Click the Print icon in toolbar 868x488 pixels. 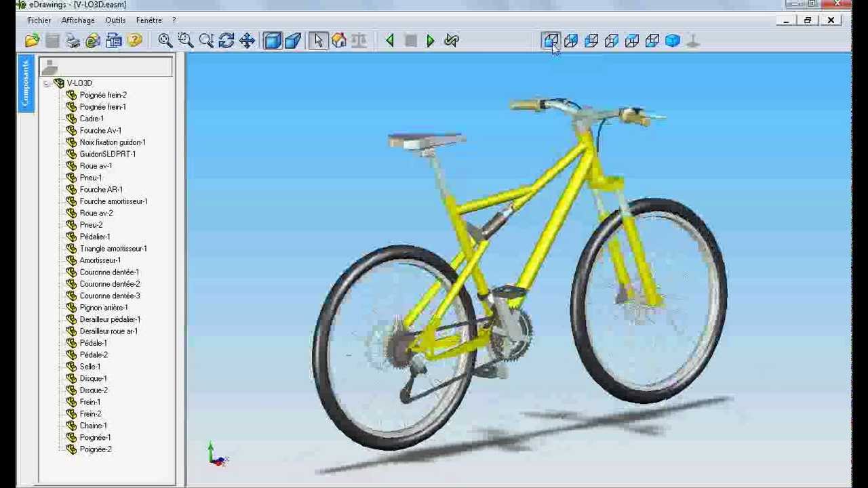[73, 41]
